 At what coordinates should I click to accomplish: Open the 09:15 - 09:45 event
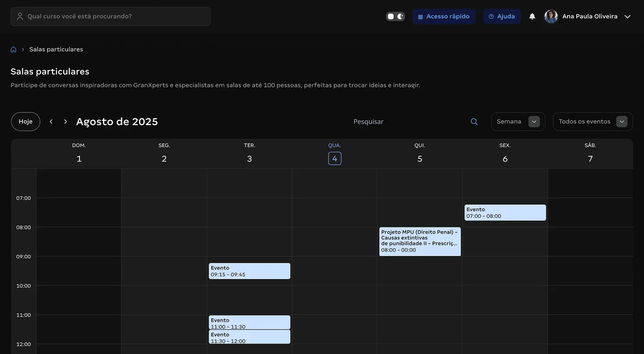(249, 271)
